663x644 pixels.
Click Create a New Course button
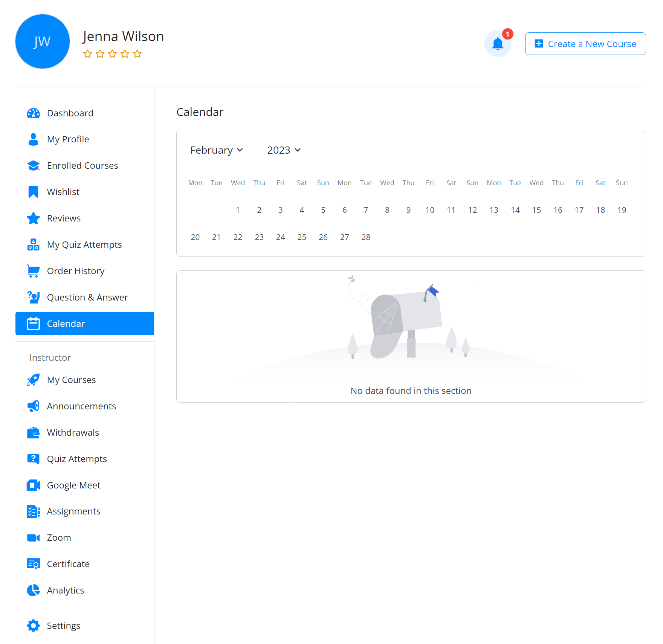[585, 44]
